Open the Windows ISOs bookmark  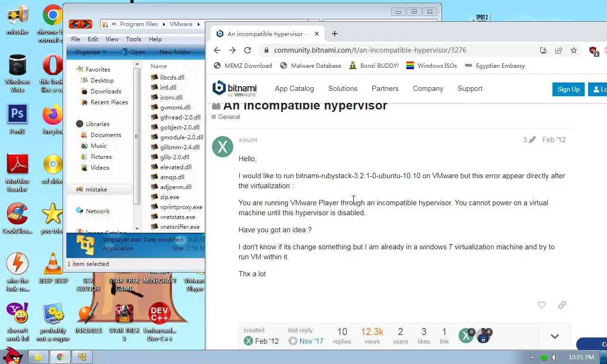click(x=432, y=66)
